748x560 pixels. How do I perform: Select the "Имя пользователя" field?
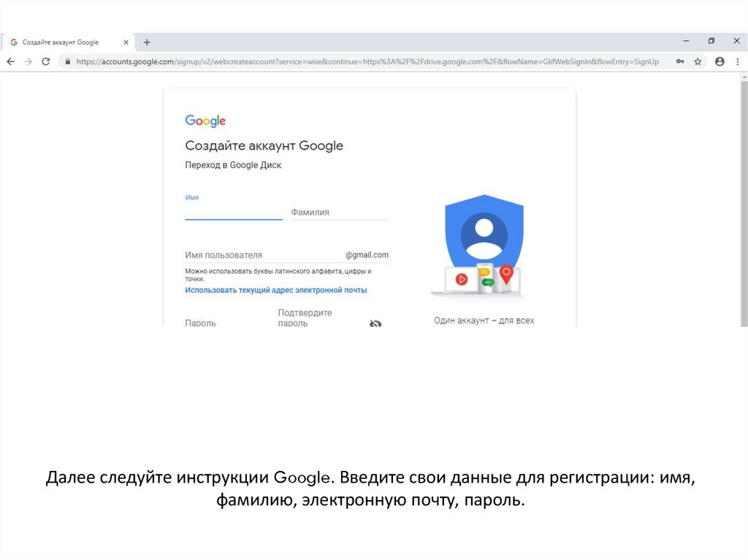coord(263,256)
